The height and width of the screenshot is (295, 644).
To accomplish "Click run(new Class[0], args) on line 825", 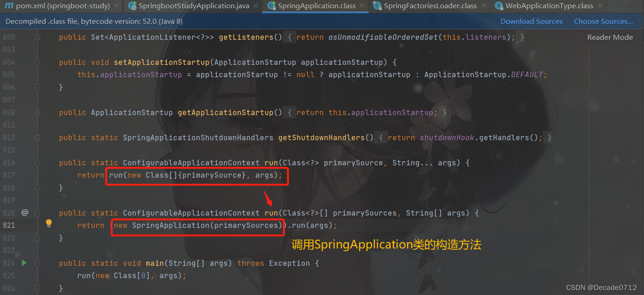I will 130,275.
